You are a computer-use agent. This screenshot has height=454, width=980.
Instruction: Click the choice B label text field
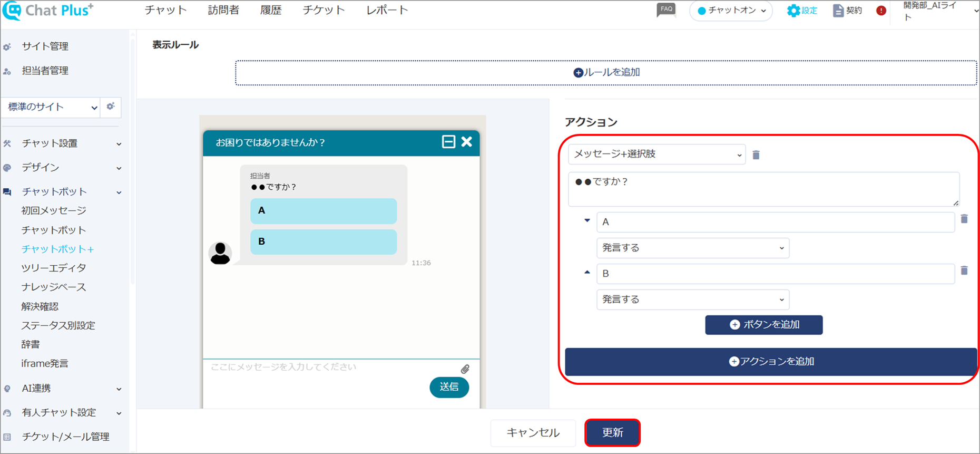(x=776, y=274)
